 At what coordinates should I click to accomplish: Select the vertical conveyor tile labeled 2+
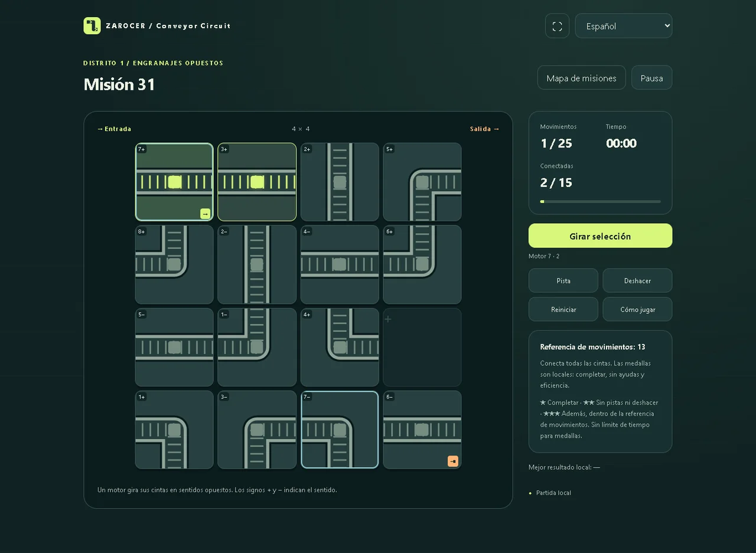[340, 182]
